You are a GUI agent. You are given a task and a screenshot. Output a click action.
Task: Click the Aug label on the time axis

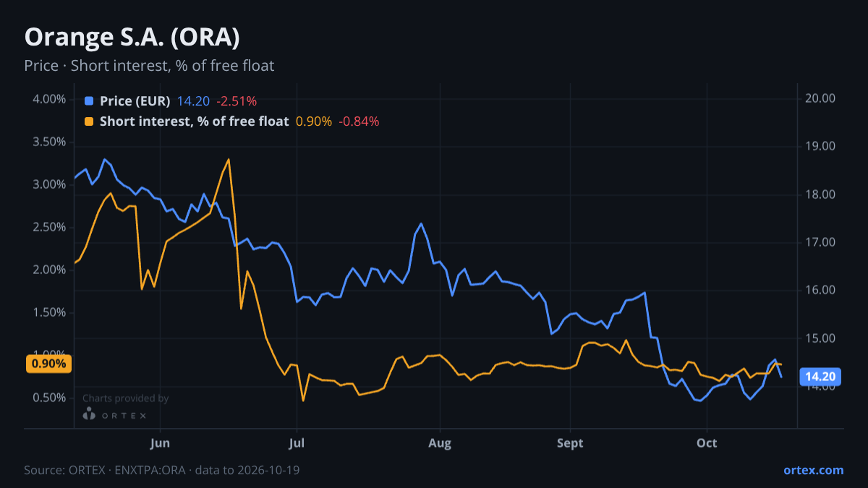tap(439, 442)
